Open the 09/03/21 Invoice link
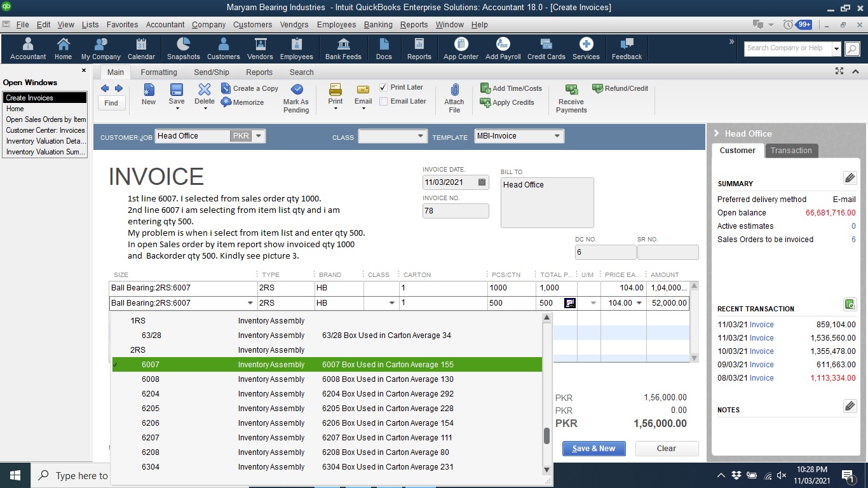 pos(761,365)
